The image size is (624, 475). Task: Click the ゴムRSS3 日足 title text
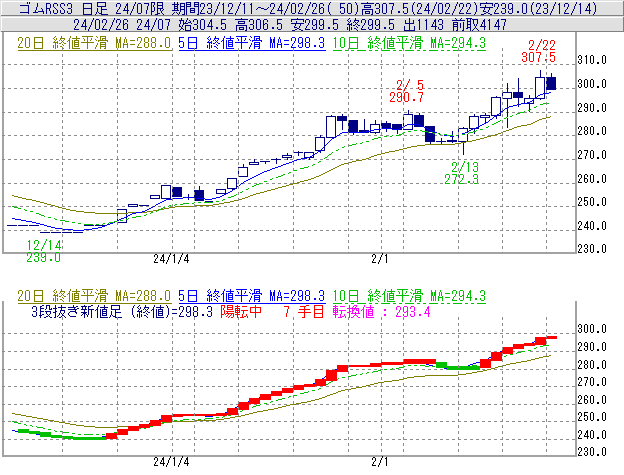tap(63, 8)
